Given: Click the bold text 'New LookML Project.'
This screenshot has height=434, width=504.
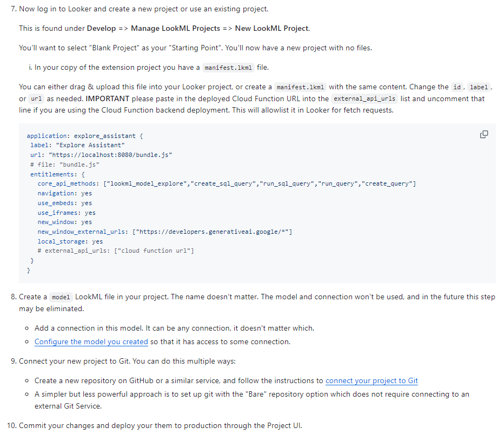Looking at the screenshot, I should 273,28.
